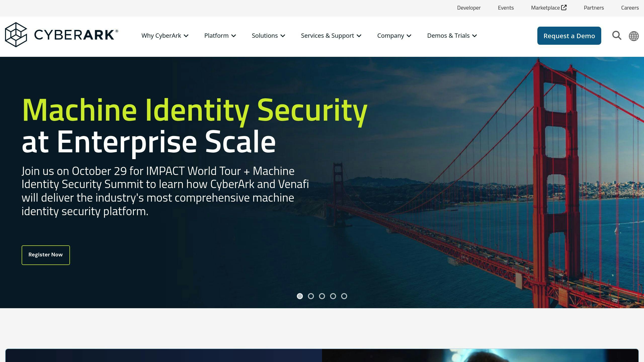Image resolution: width=644 pixels, height=362 pixels.
Task: Expand the Solutions menu chevron
Action: (x=283, y=36)
